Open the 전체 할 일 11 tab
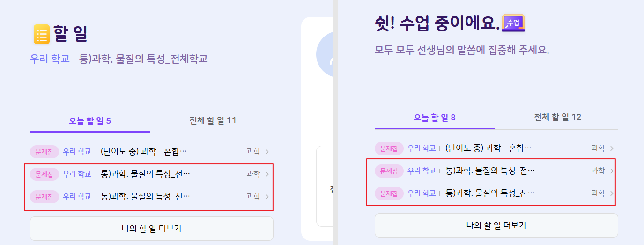Image resolution: width=644 pixels, height=245 pixels. click(213, 120)
